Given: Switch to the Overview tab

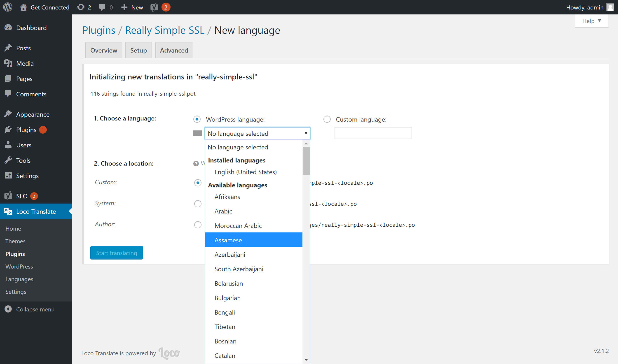Looking at the screenshot, I should coord(104,50).
